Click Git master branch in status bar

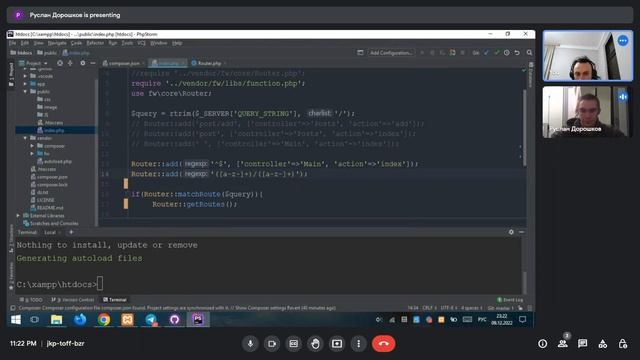click(500, 308)
